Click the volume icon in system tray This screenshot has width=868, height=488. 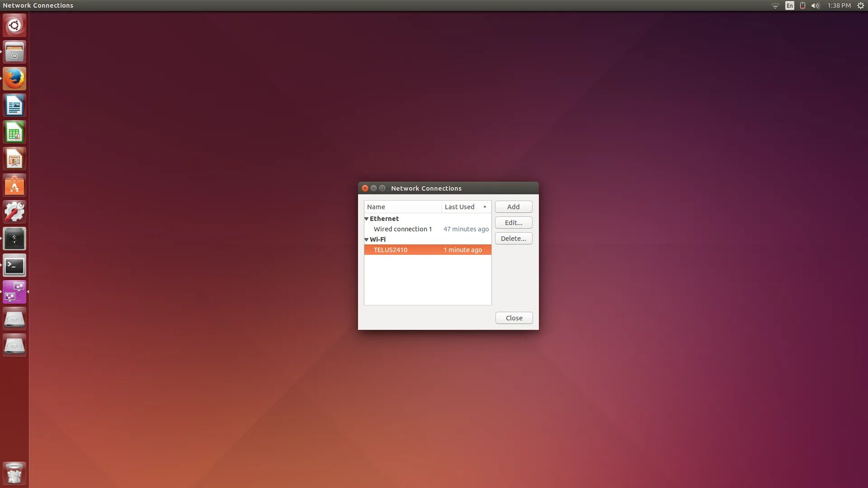click(816, 5)
